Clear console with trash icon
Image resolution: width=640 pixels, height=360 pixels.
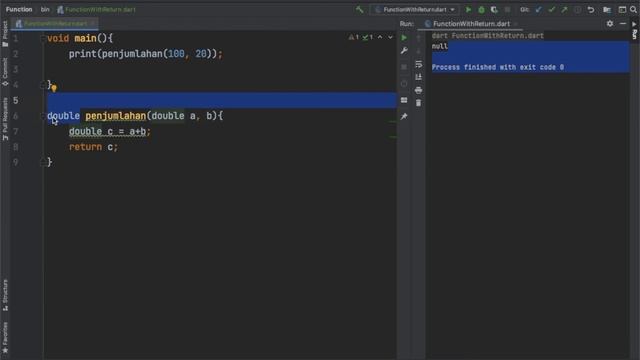click(418, 103)
